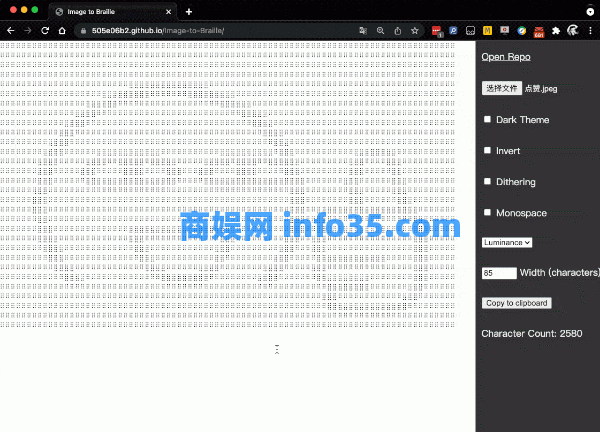
Task: Go back with browser back arrow
Action: point(11,31)
